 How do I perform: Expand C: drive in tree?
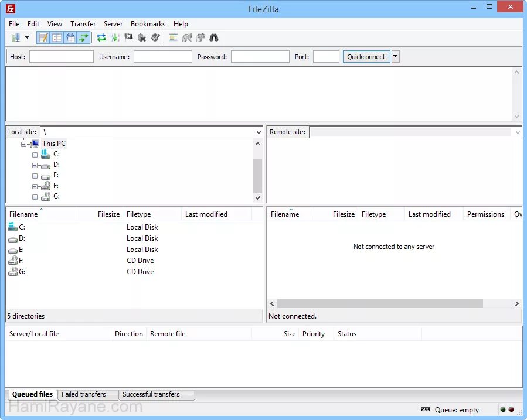tap(35, 155)
